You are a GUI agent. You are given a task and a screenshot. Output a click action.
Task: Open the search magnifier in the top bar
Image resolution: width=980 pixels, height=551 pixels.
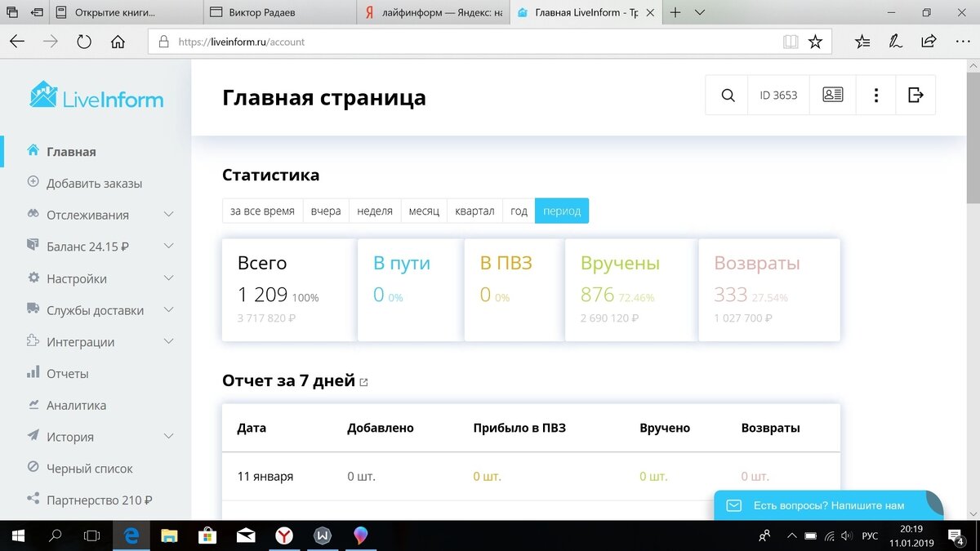[726, 95]
